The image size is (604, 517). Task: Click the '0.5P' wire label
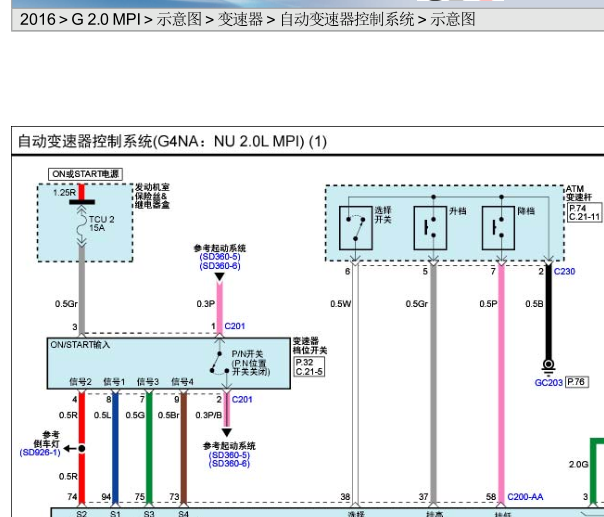coord(488,304)
